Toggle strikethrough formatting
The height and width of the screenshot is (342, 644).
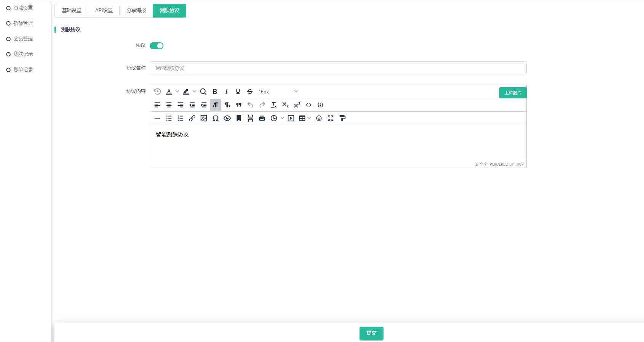pyautogui.click(x=250, y=92)
